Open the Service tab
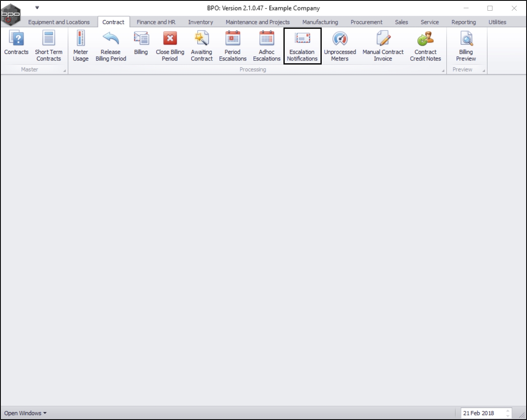The height and width of the screenshot is (420, 527). (x=429, y=22)
